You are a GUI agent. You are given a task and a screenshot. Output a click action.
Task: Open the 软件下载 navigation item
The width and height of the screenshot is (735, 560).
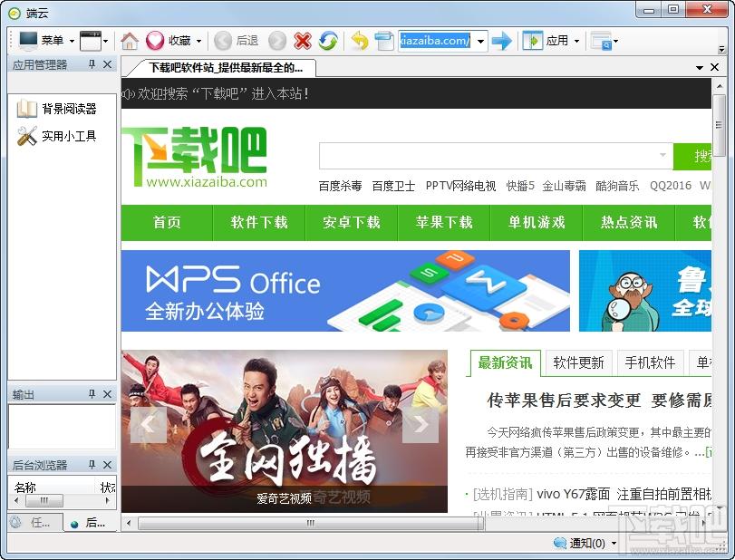click(x=259, y=222)
